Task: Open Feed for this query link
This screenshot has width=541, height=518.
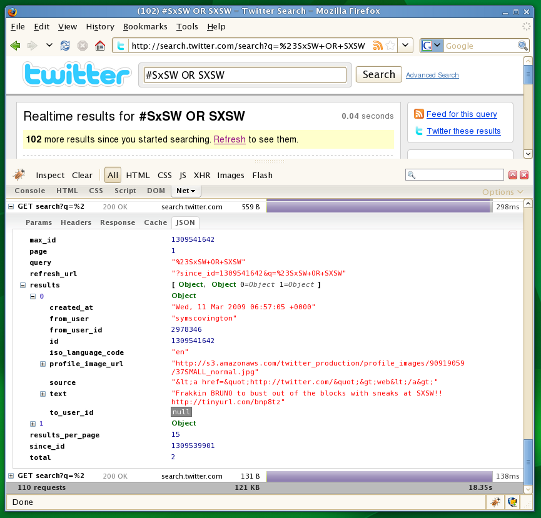Action: (462, 114)
